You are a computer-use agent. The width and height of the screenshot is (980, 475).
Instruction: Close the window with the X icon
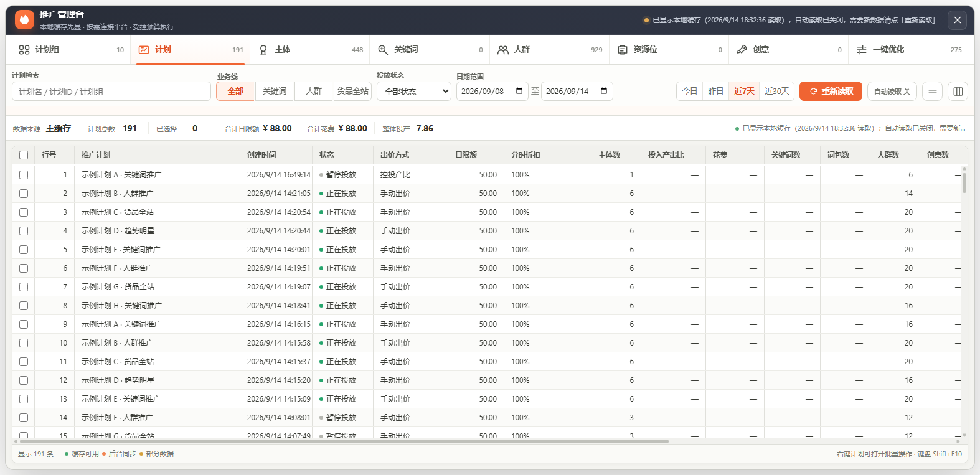click(x=958, y=20)
